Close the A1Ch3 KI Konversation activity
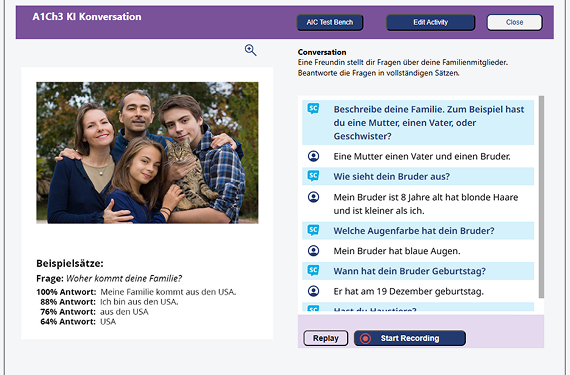 (x=514, y=23)
